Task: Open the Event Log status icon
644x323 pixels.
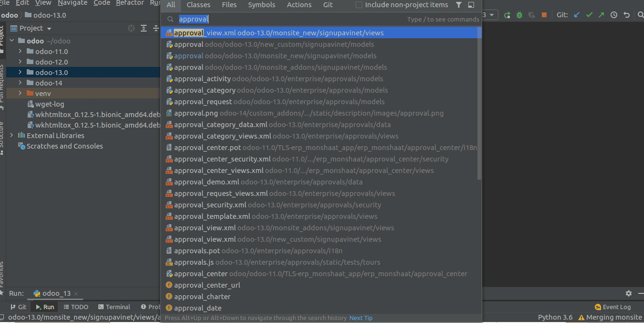Action: click(612, 307)
